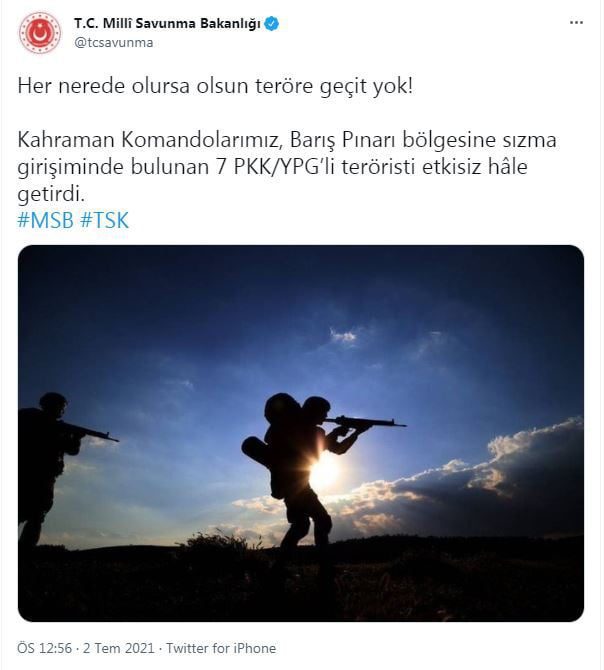Click the rifle held by the central soldier
Screen dimensions: 604x670
(x=365, y=423)
